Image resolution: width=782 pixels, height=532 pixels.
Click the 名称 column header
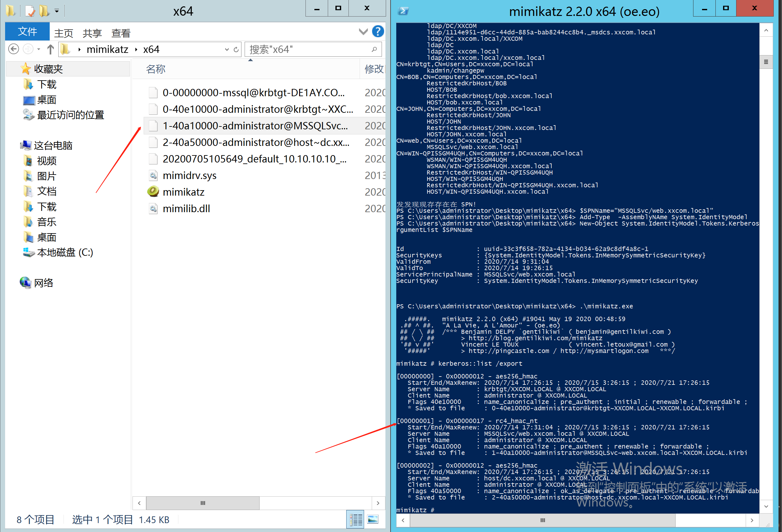155,69
